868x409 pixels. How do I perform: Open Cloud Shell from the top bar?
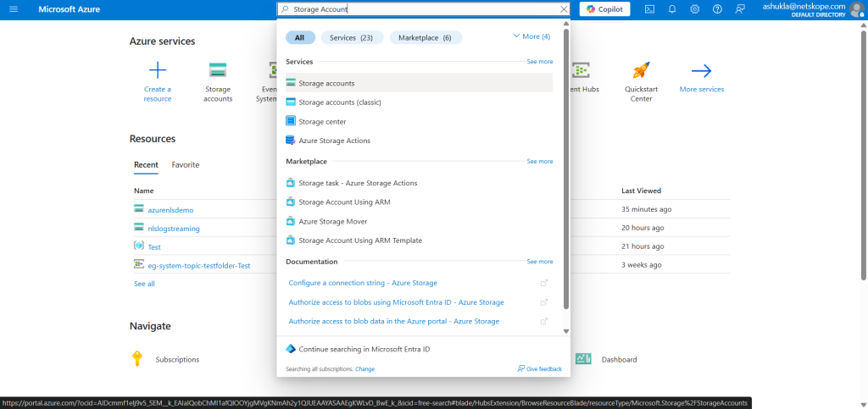(650, 9)
